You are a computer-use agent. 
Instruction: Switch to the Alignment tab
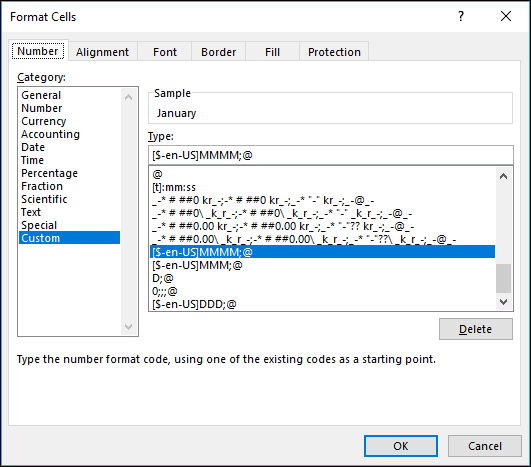(x=102, y=52)
